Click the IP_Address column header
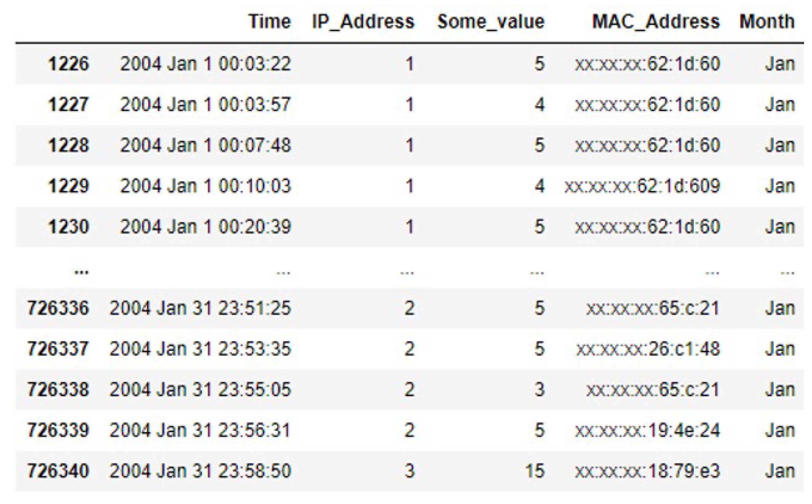Viewport: 812px width, 504px height. 363,21
